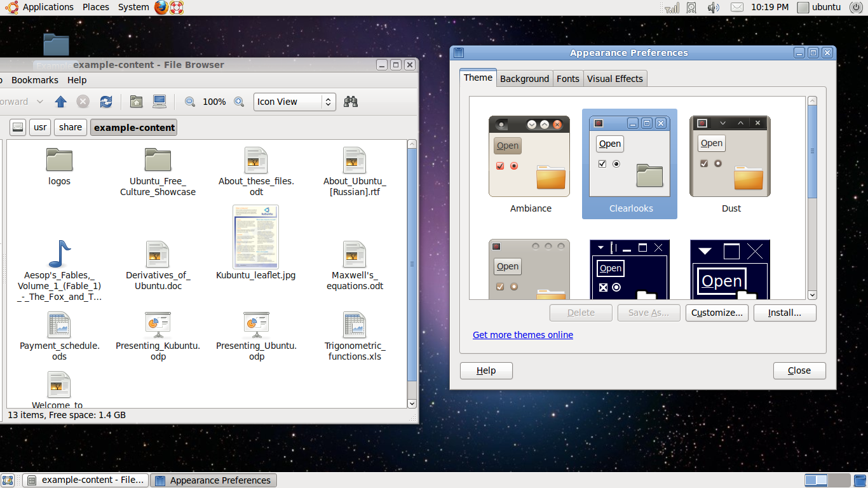The height and width of the screenshot is (488, 868).
Task: Click Help in Appearance Preferences
Action: coord(486,370)
